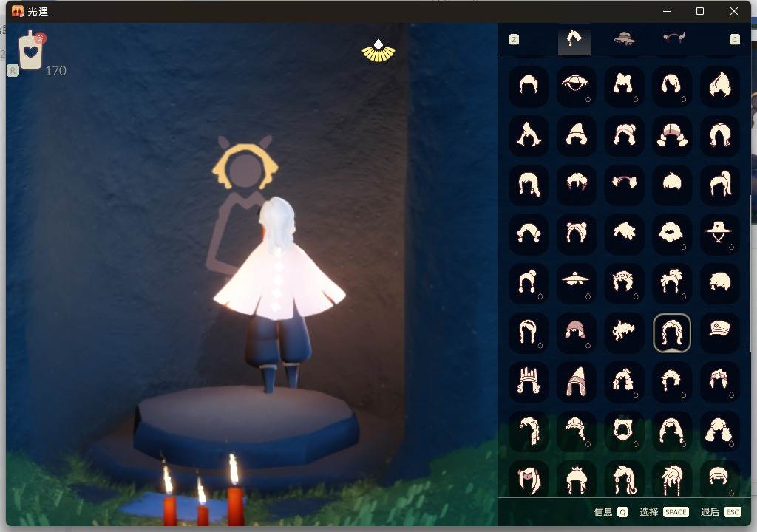Pick the feathered tall crown headdress
Image resolution: width=757 pixels, height=532 pixels.
click(x=528, y=381)
